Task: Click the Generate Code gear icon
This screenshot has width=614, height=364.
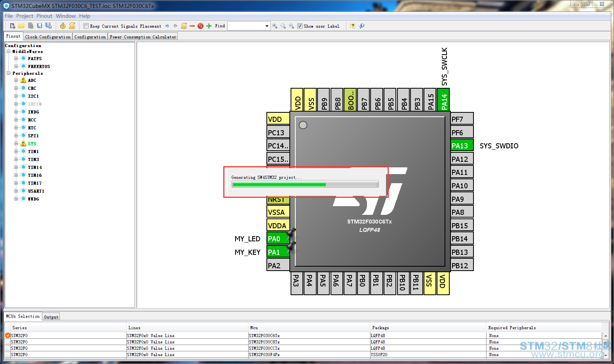Action: [x=63, y=26]
